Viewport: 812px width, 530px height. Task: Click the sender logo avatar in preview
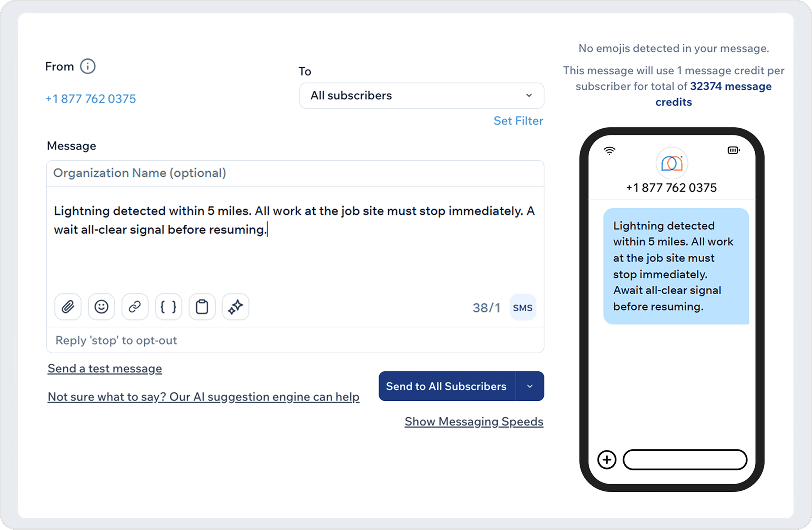click(x=672, y=163)
